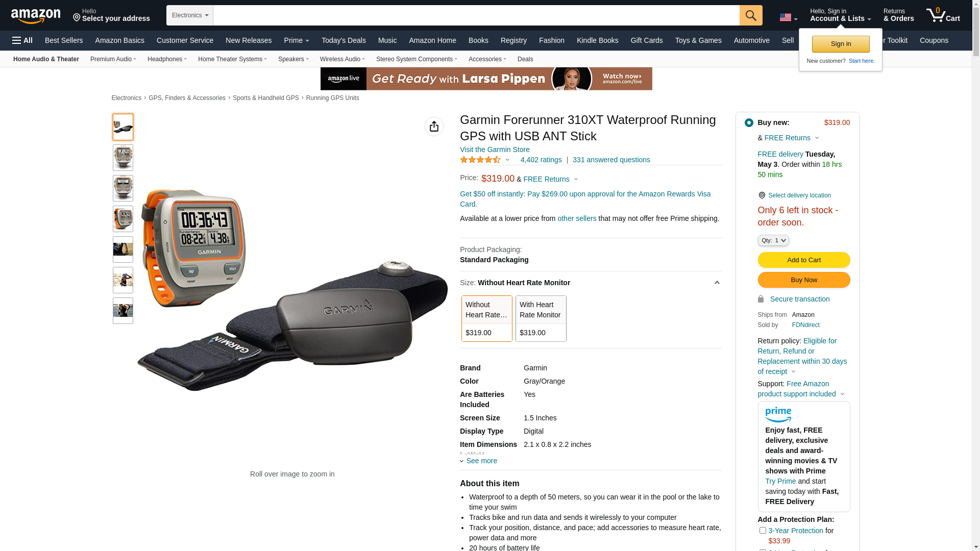
Task: Select the last product thumbnail
Action: click(123, 311)
